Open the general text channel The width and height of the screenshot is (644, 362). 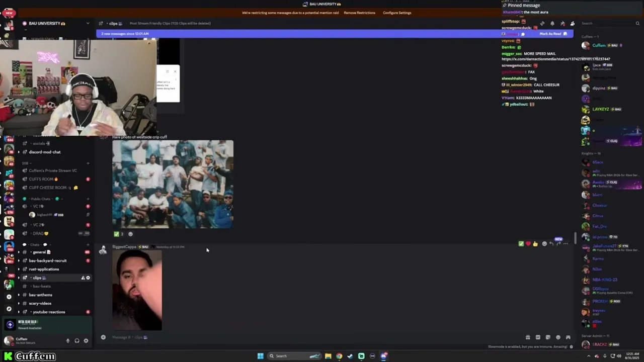point(55,252)
